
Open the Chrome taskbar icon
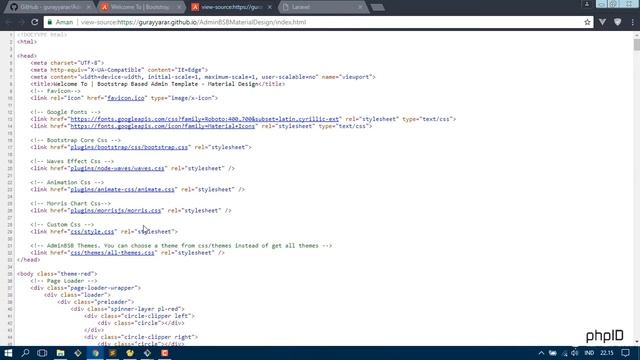(95, 353)
